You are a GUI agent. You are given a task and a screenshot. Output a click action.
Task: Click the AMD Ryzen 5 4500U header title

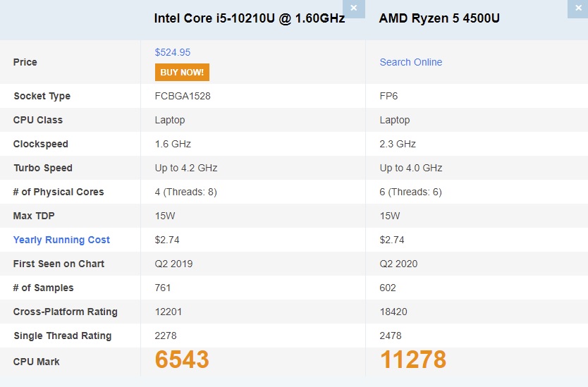[x=439, y=18]
